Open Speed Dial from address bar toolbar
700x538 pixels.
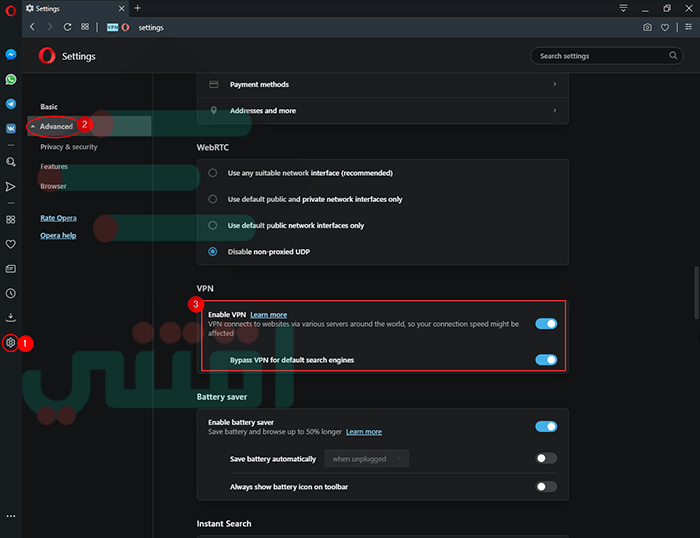(85, 27)
